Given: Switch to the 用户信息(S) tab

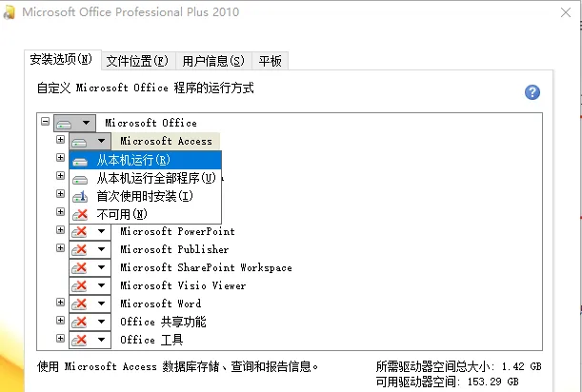Looking at the screenshot, I should (x=213, y=61).
